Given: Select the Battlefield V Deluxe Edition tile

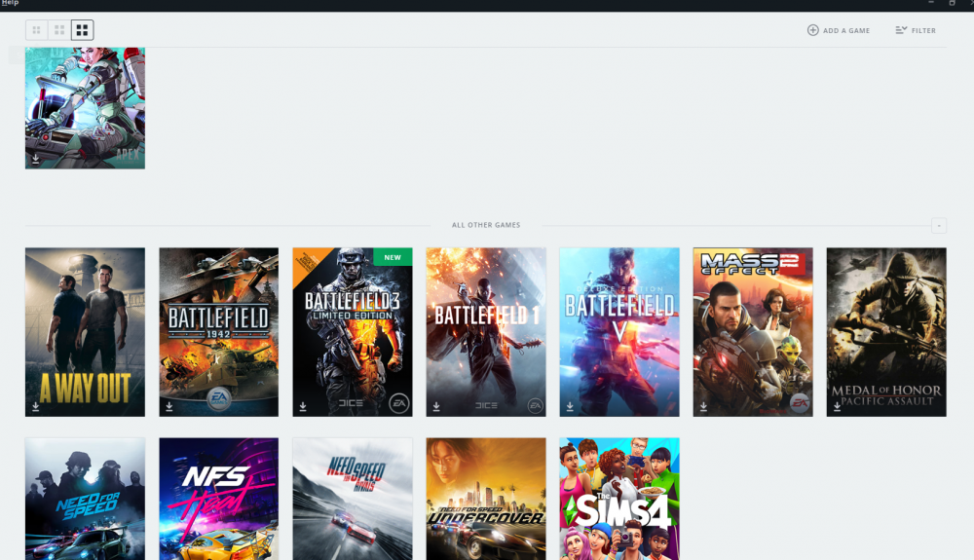Looking at the screenshot, I should tap(619, 332).
